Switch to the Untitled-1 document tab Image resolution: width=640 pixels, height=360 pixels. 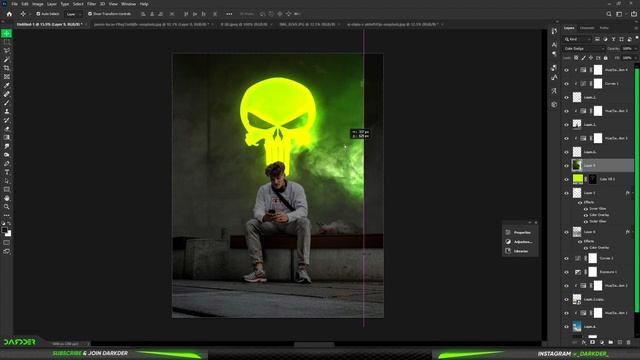pos(49,24)
